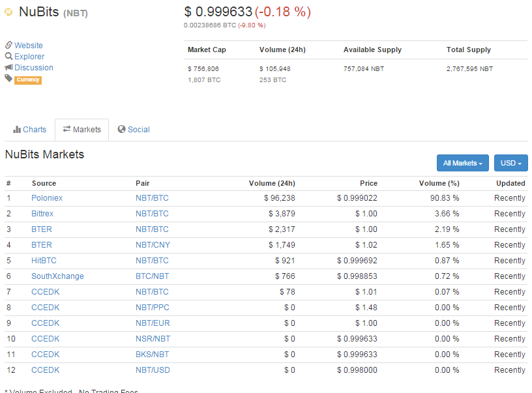Click the tag icon beside Currency
The height and width of the screenshot is (393, 532).
8,78
